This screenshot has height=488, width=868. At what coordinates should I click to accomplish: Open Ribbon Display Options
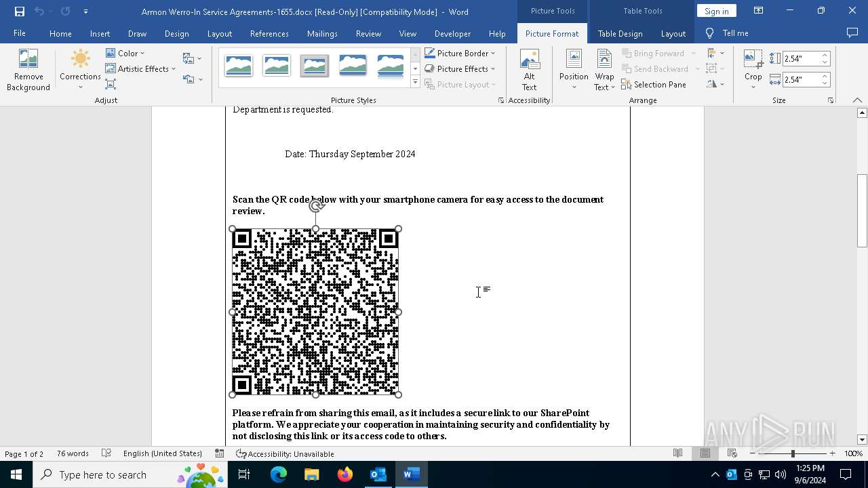[758, 11]
